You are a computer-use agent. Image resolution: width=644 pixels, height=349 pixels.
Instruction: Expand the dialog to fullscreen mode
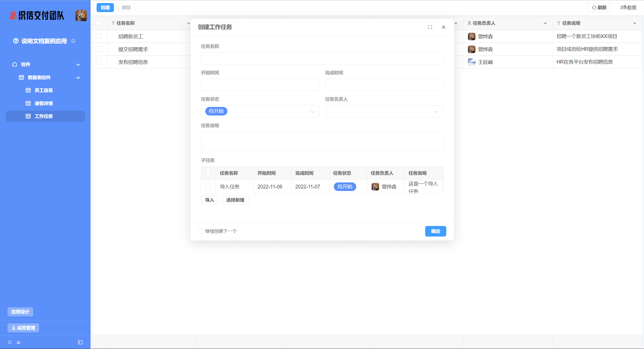(x=430, y=27)
